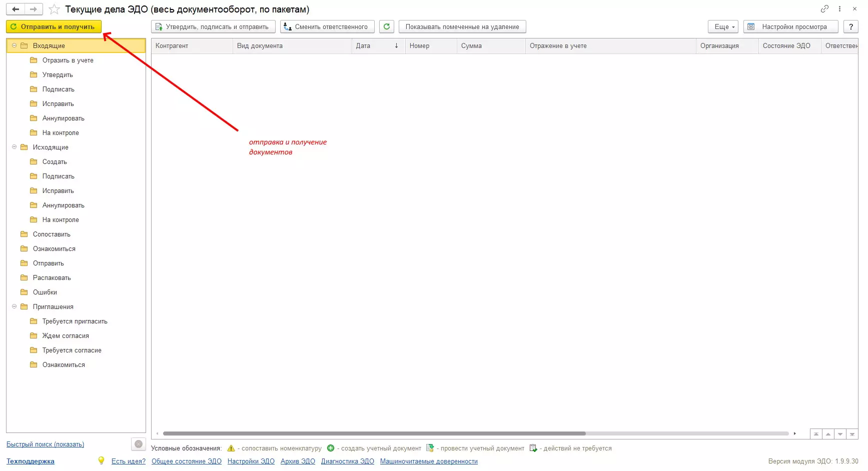Click Отправить и получить button
868x471 pixels.
[54, 26]
